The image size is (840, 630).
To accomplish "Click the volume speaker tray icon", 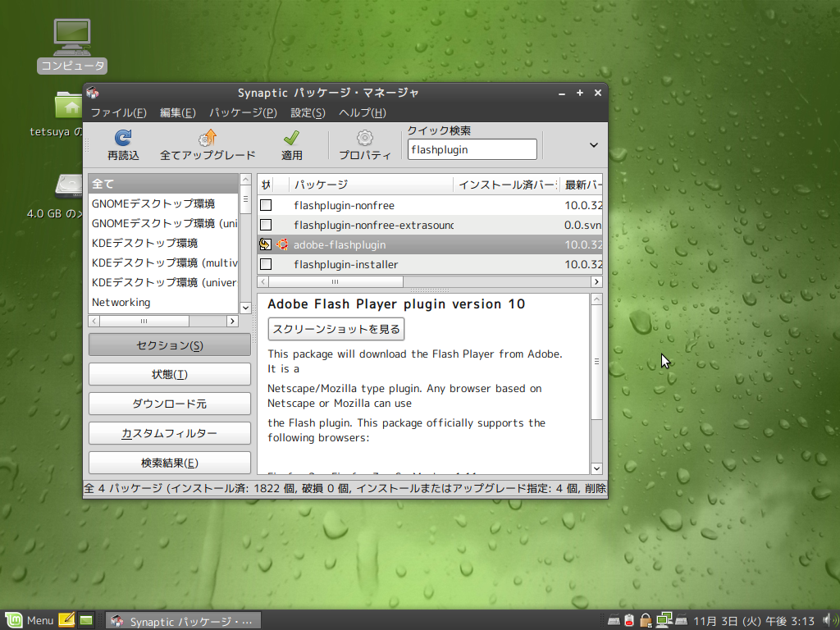I will coord(829,620).
